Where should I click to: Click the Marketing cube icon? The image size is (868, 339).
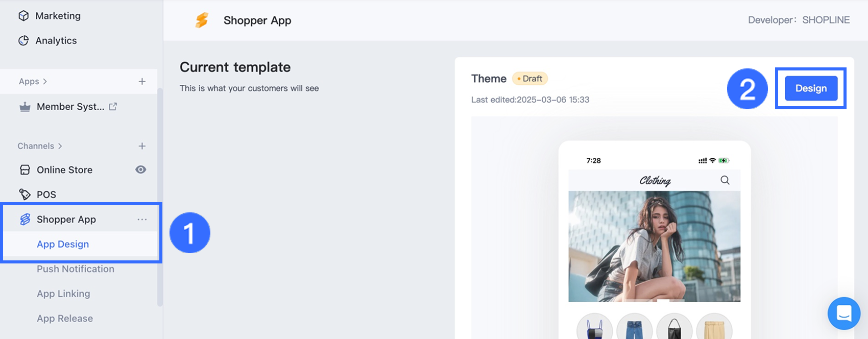click(23, 16)
